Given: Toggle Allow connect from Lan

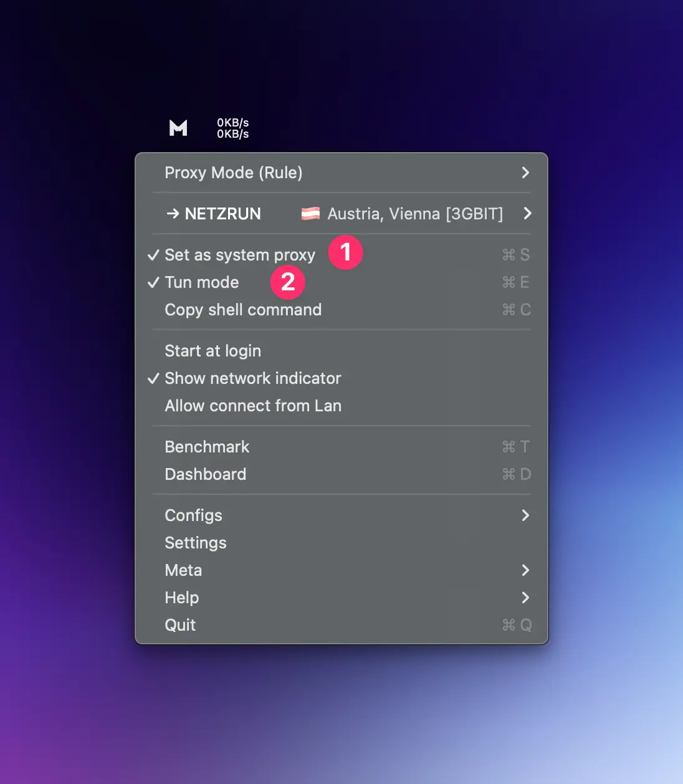Looking at the screenshot, I should coord(252,406).
